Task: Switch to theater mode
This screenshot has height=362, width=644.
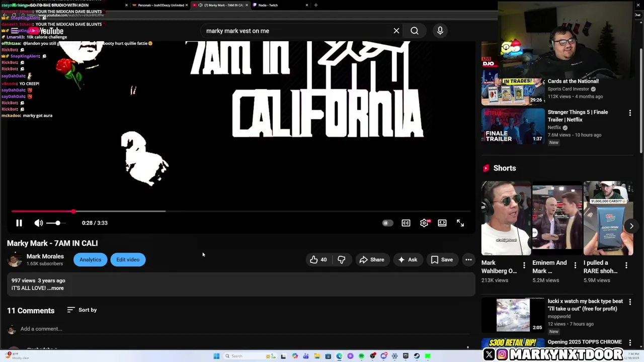Action: click(442, 223)
